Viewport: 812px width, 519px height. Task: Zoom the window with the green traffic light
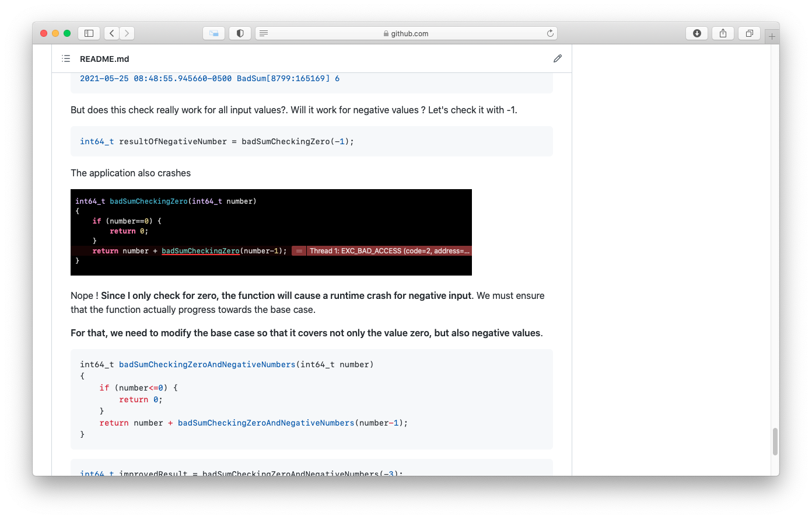pos(66,33)
